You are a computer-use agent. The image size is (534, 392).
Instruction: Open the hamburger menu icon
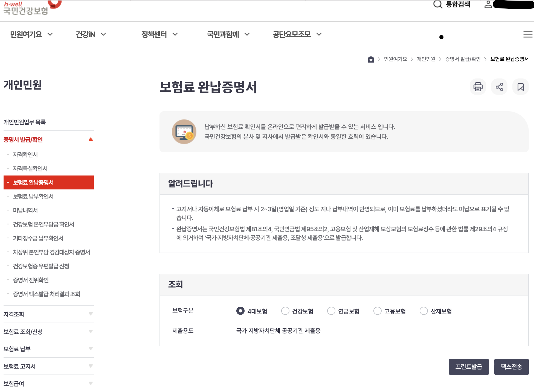(527, 34)
